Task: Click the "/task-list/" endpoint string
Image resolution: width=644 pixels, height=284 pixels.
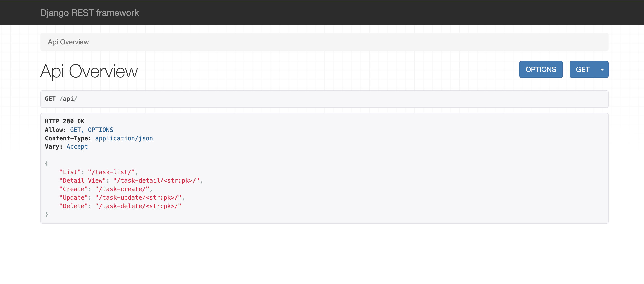Action: [111, 172]
